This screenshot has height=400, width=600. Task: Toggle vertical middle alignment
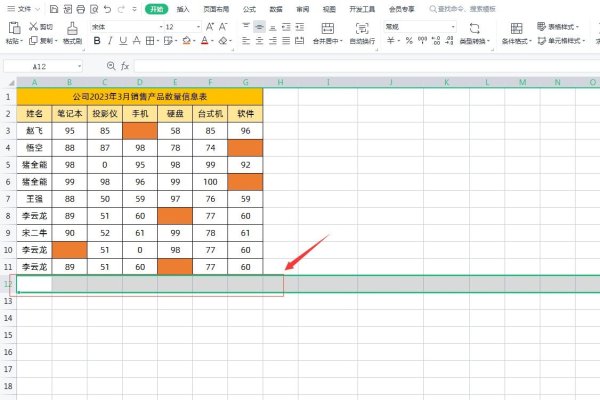(x=259, y=26)
